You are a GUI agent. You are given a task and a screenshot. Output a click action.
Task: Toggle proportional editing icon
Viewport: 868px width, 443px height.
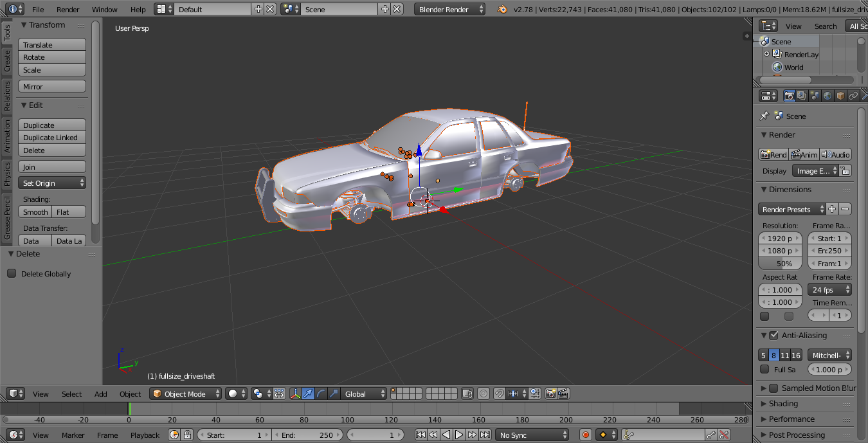point(484,393)
